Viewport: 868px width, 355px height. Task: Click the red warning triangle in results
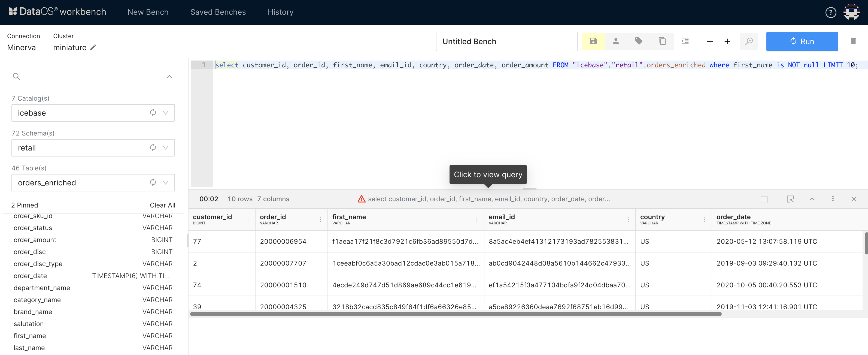click(x=362, y=199)
